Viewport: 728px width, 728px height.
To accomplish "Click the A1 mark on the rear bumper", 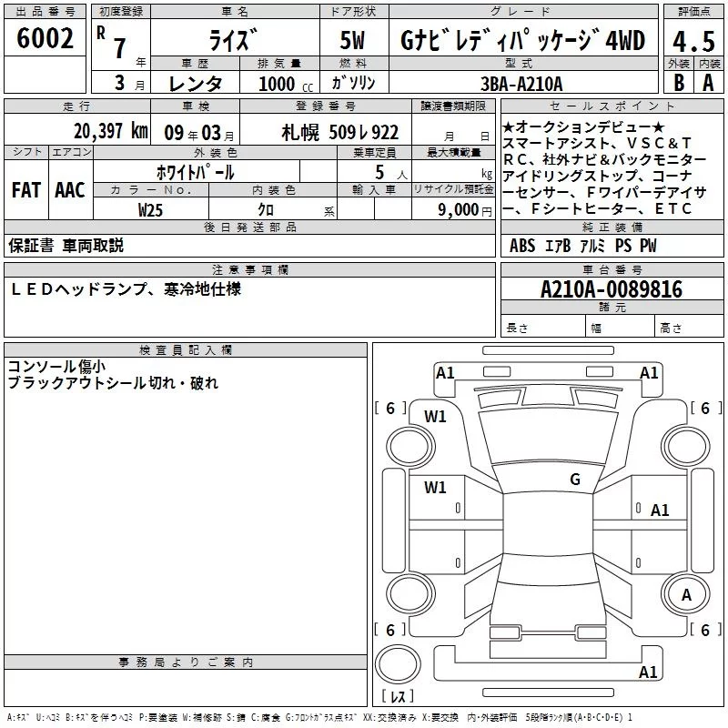I will pos(648,672).
